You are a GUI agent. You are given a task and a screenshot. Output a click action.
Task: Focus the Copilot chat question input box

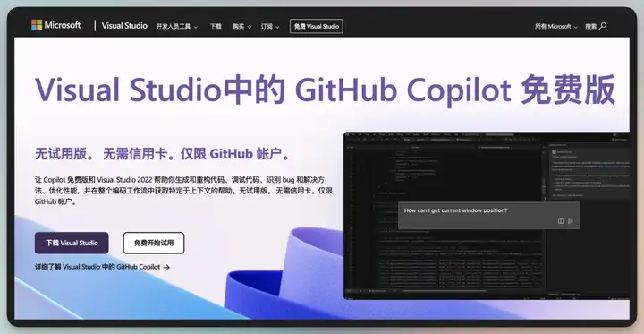click(x=489, y=216)
